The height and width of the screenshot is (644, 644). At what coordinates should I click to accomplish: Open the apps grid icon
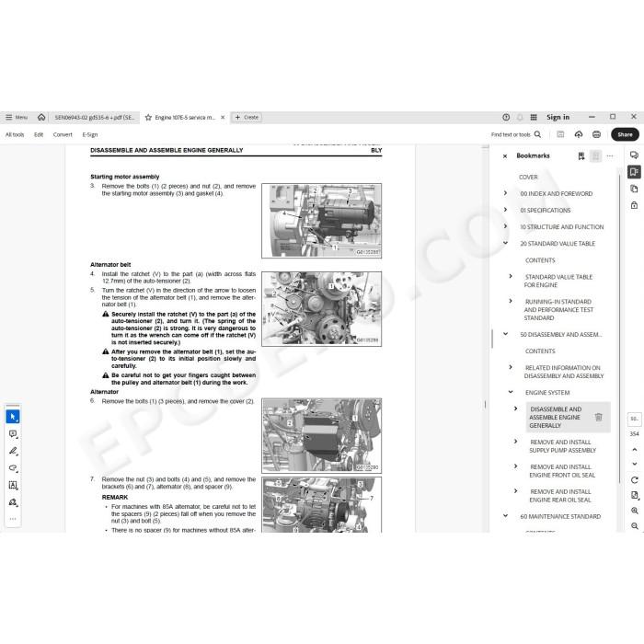pyautogui.click(x=534, y=118)
